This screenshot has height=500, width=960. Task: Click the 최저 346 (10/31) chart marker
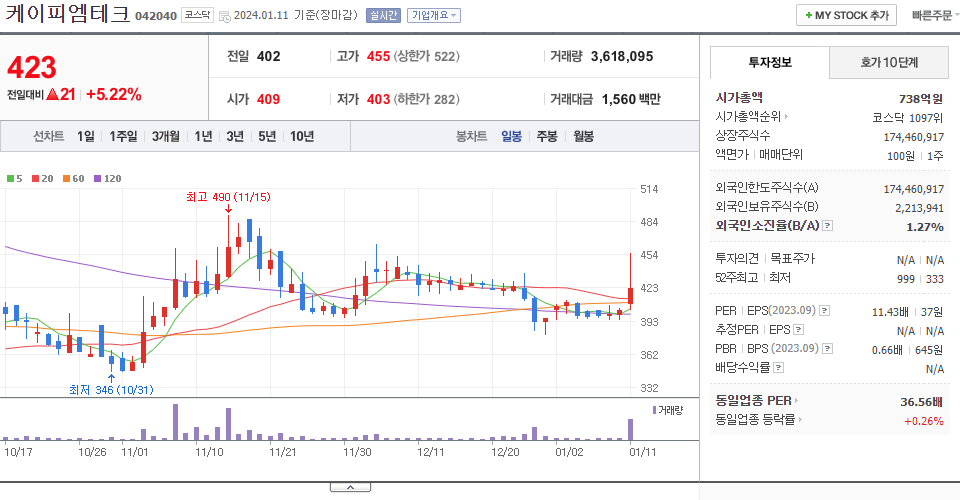tap(111, 390)
